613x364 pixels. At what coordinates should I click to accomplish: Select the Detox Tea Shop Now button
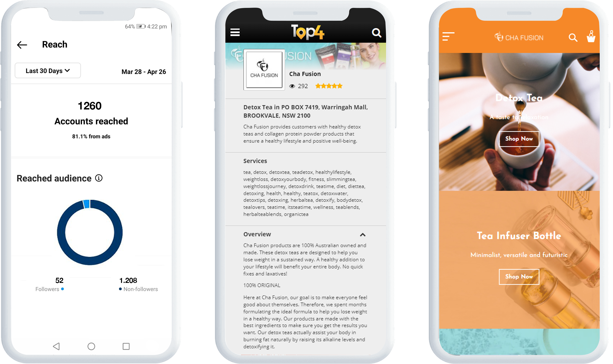pyautogui.click(x=519, y=139)
